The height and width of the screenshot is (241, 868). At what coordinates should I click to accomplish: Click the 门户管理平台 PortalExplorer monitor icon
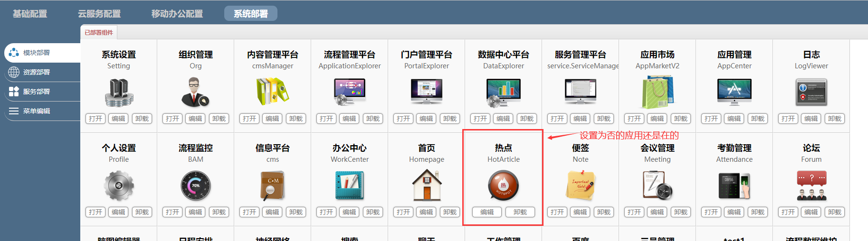pyautogui.click(x=426, y=92)
